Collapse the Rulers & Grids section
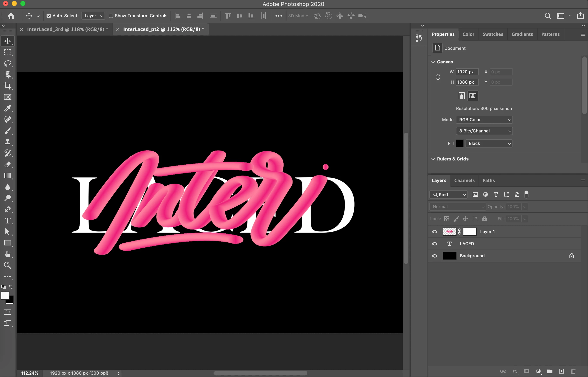588x377 pixels. 433,159
